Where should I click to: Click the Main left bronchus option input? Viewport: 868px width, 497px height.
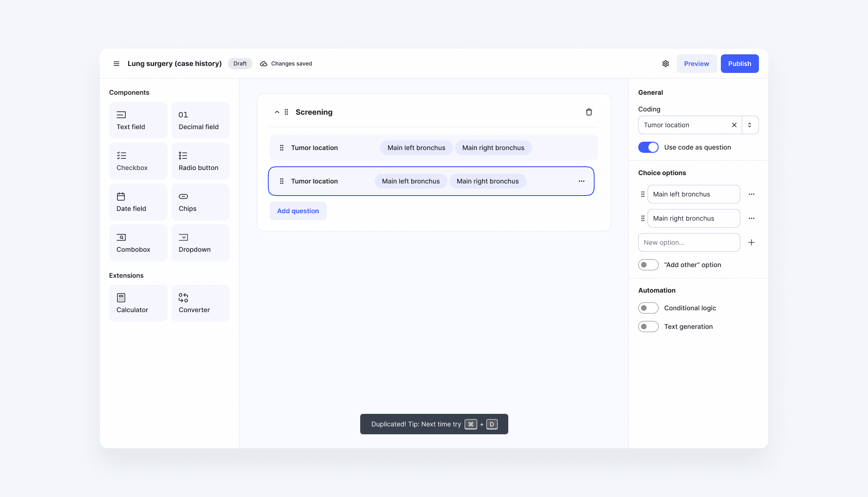[693, 194]
